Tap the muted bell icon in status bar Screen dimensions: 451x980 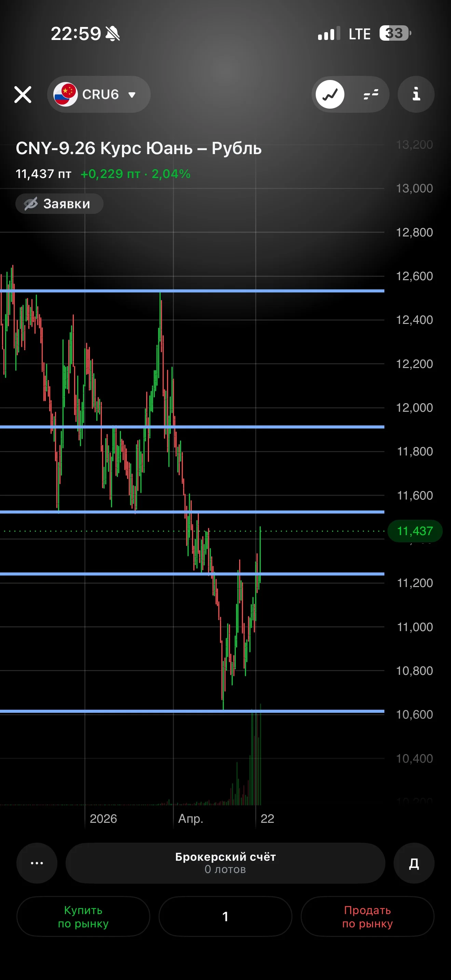click(x=112, y=33)
